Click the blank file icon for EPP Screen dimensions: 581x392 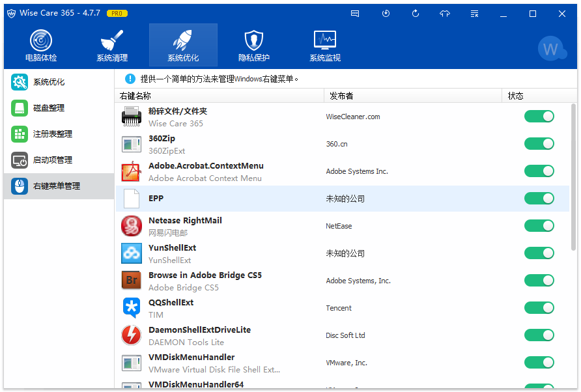(x=132, y=198)
